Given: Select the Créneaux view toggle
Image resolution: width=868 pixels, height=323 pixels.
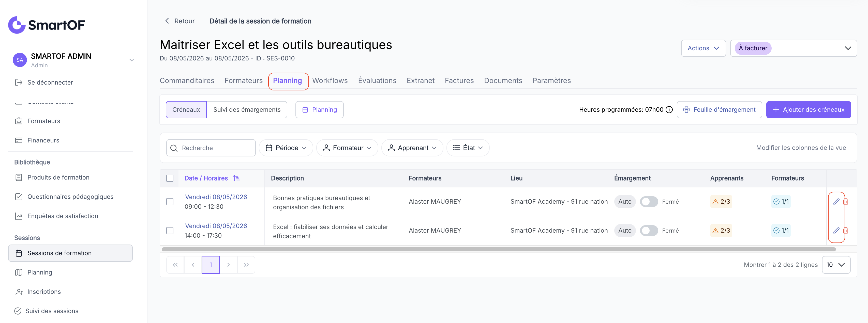Looking at the screenshot, I should click(x=186, y=110).
